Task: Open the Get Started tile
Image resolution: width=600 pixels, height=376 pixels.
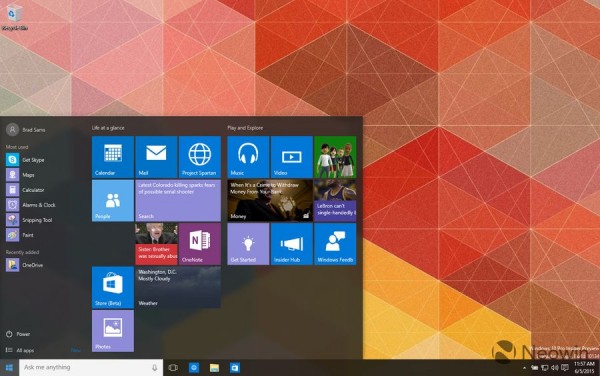Action: [248, 244]
